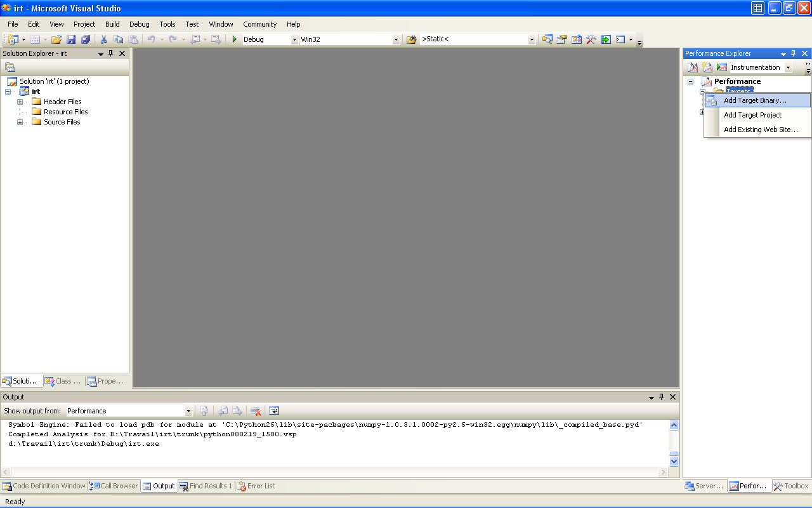Switch to the Error List tab
Image resolution: width=812 pixels, height=508 pixels.
coord(256,486)
